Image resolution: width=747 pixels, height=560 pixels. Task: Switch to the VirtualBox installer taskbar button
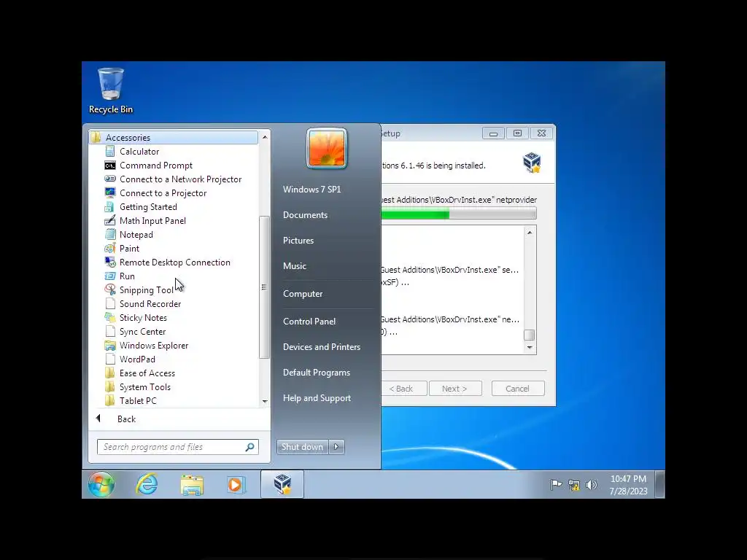(282, 484)
